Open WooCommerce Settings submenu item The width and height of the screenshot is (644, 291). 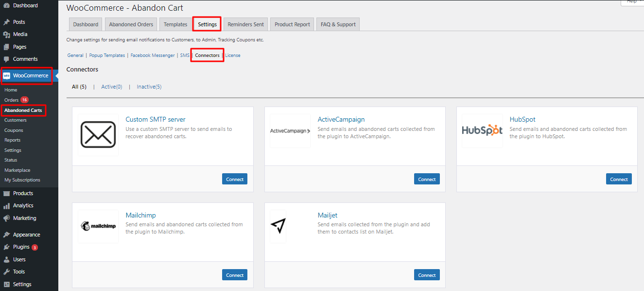tap(13, 150)
